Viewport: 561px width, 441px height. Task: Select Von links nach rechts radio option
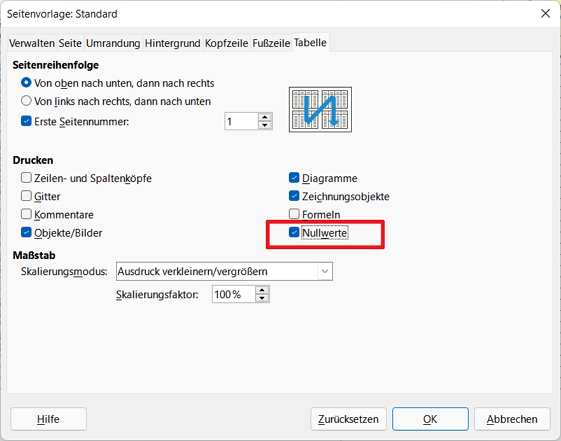click(26, 101)
